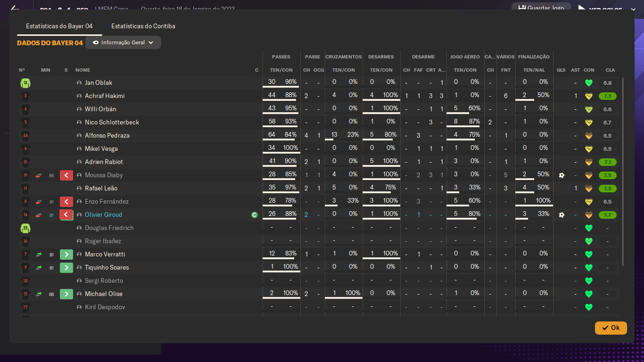The width and height of the screenshot is (644, 362).
Task: Click the Ok button
Action: click(x=611, y=328)
